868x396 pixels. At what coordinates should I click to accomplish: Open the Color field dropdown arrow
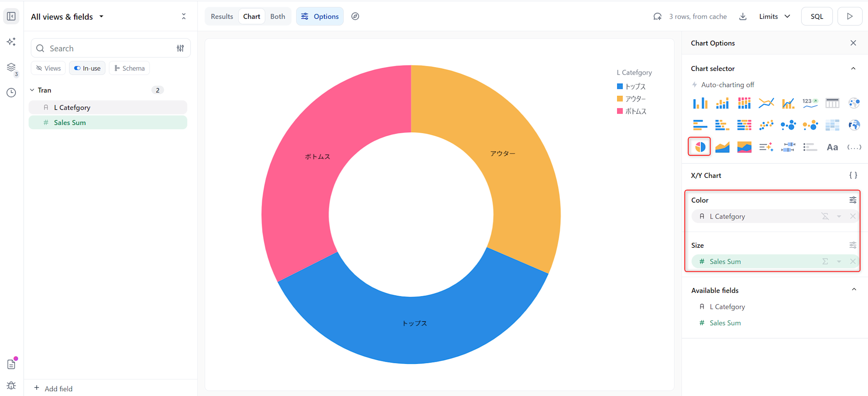(x=839, y=216)
